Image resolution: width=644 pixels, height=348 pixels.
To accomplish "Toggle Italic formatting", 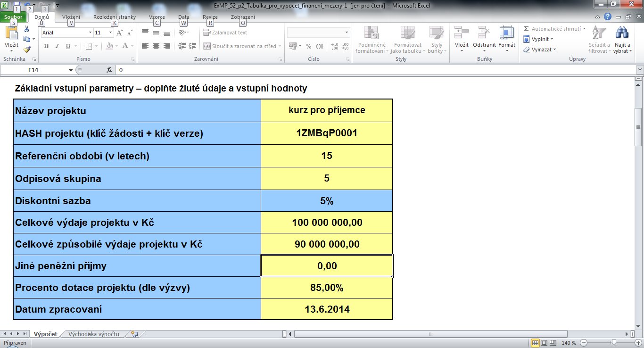I will coord(57,46).
